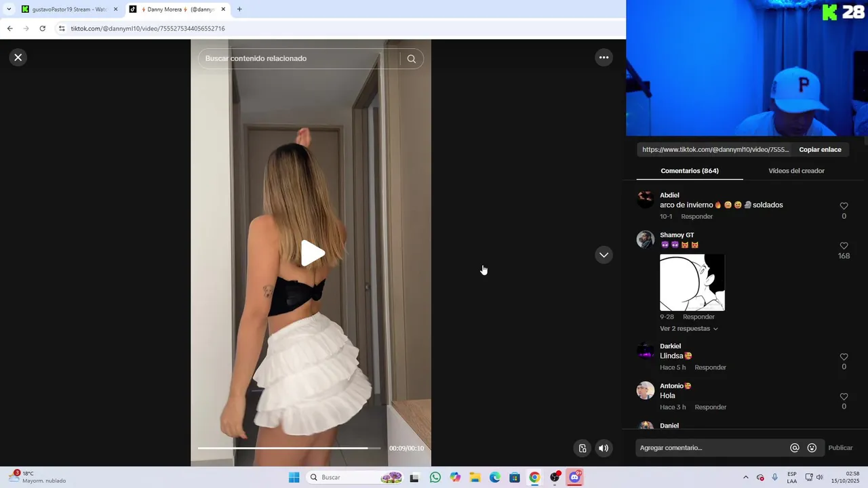
Task: Open the three-dots more options menu
Action: click(x=604, y=58)
